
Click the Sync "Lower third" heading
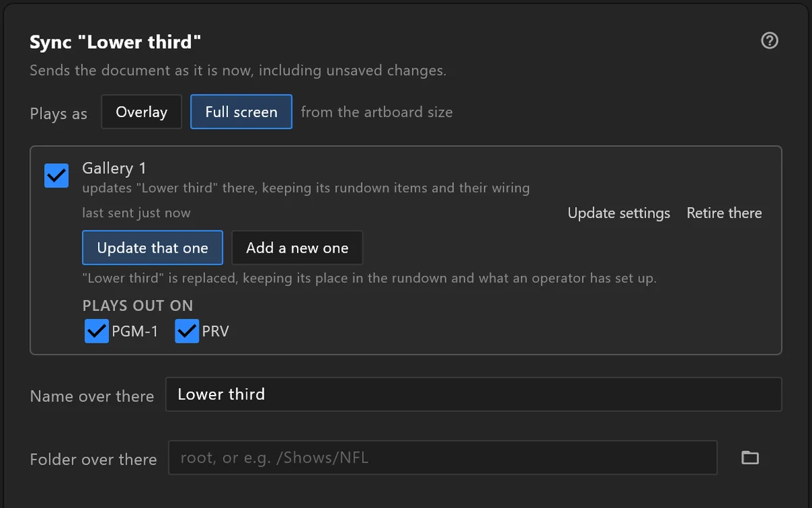pos(116,43)
